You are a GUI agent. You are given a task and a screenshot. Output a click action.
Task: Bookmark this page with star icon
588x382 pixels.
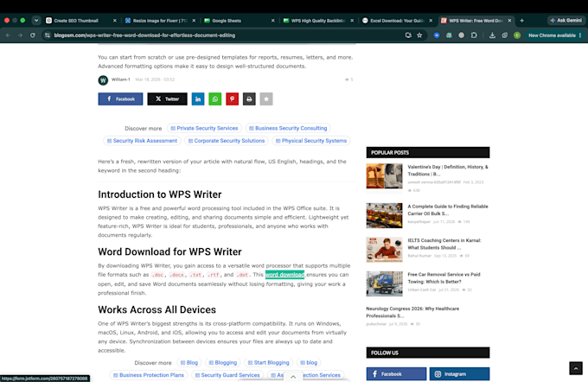[x=419, y=35]
